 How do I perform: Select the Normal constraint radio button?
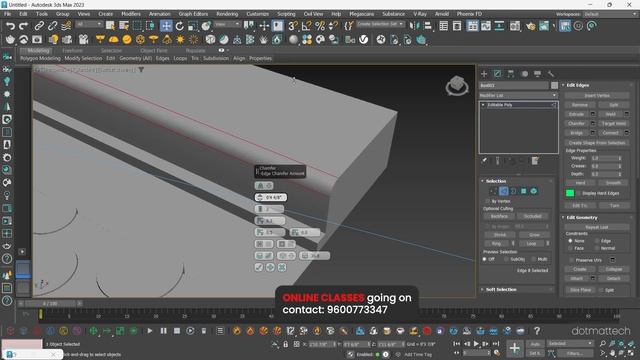click(x=597, y=248)
